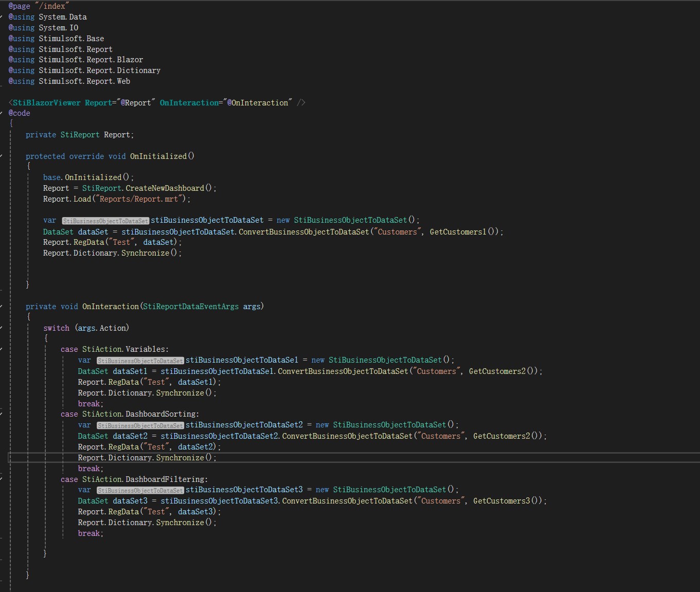Click the @OnInteraction attribute value

point(258,103)
